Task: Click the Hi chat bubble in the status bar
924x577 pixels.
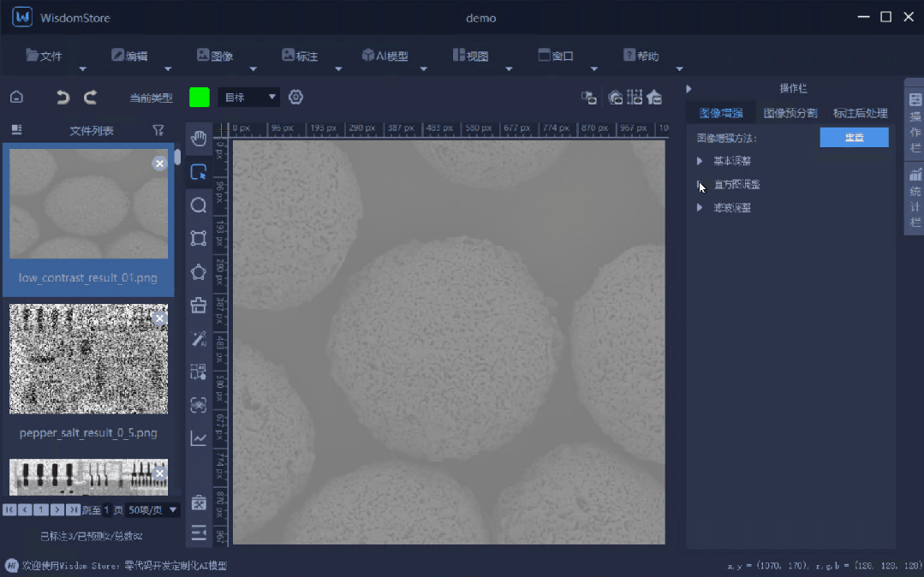Action: coord(12,565)
